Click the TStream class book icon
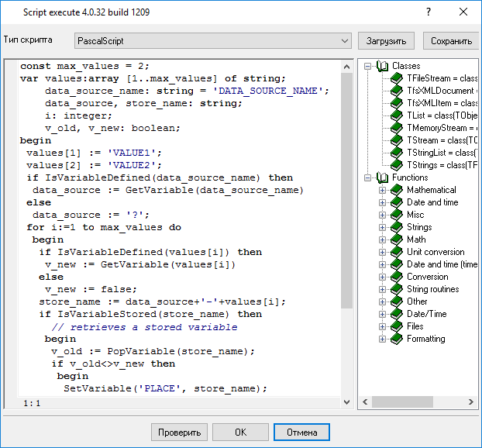482x448 pixels. (396, 140)
